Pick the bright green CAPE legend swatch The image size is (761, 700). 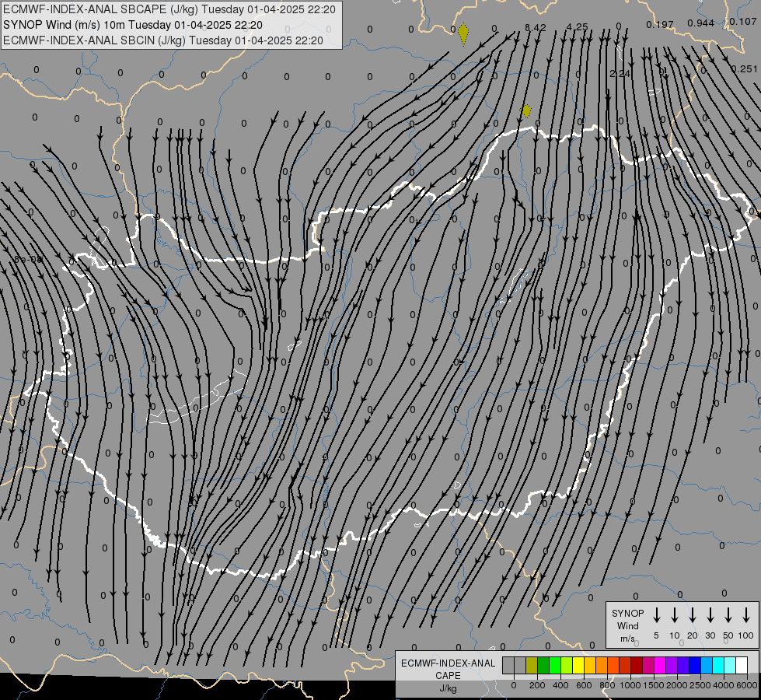[555, 665]
